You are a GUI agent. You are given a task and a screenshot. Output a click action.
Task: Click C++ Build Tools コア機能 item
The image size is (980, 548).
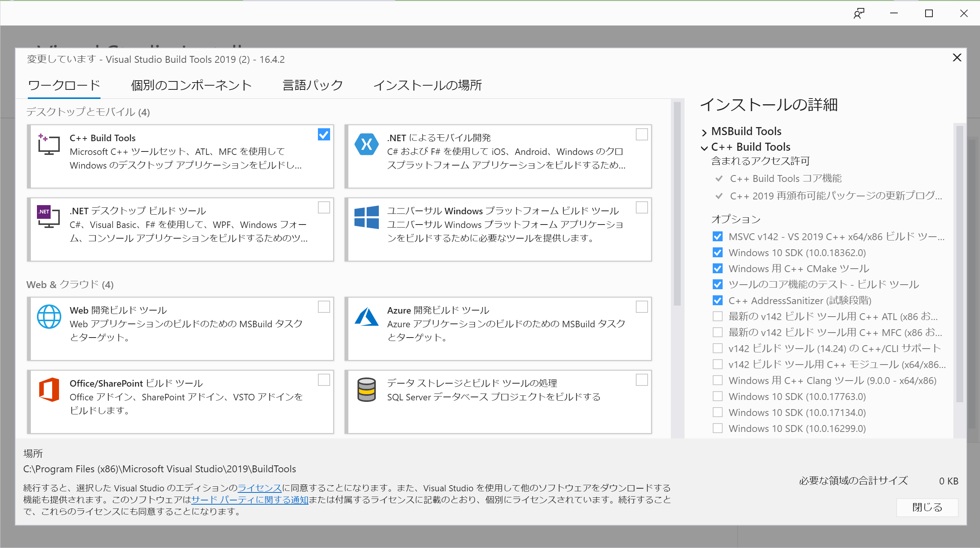click(785, 178)
